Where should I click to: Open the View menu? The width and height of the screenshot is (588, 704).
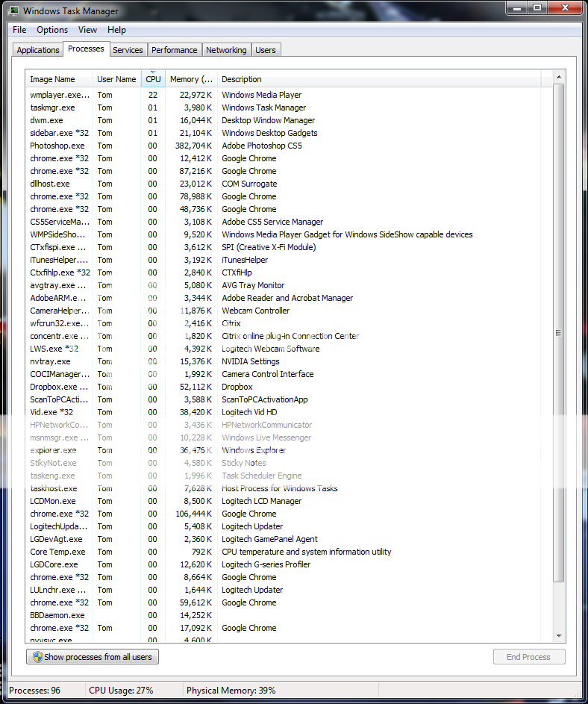click(x=87, y=30)
